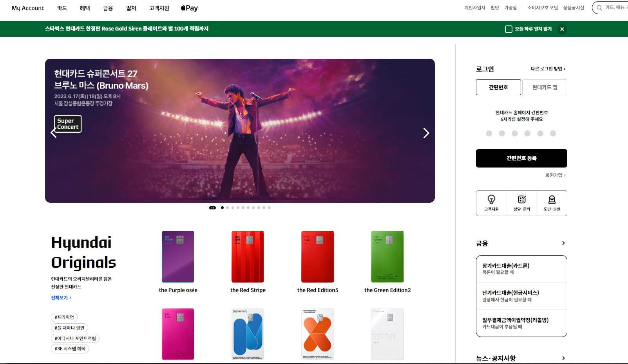
Task: Select the Purple osée card image
Action: (178, 257)
